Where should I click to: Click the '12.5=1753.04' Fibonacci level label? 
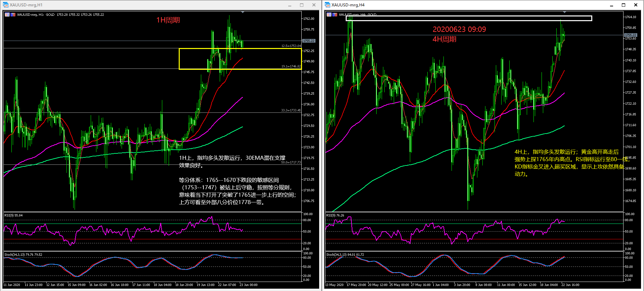pyautogui.click(x=291, y=46)
